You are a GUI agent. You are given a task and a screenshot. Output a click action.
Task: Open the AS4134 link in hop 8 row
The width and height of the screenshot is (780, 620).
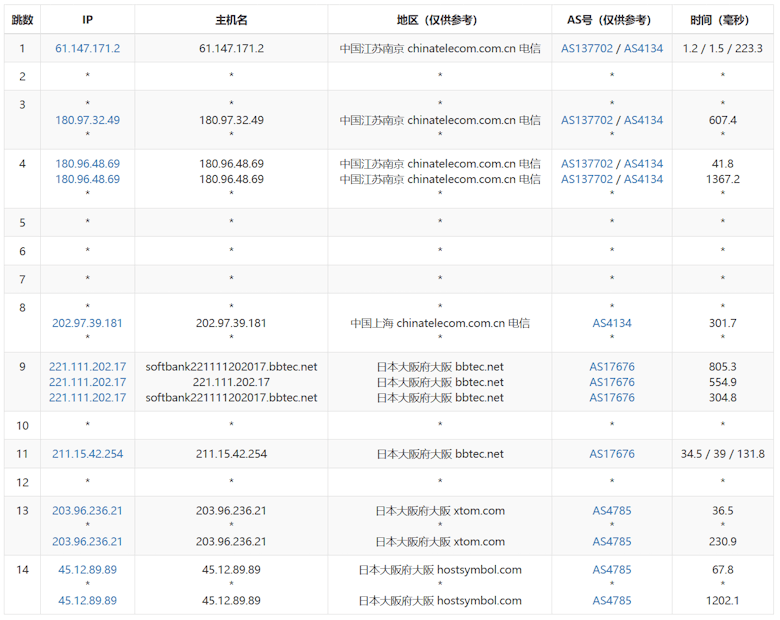[x=612, y=323]
